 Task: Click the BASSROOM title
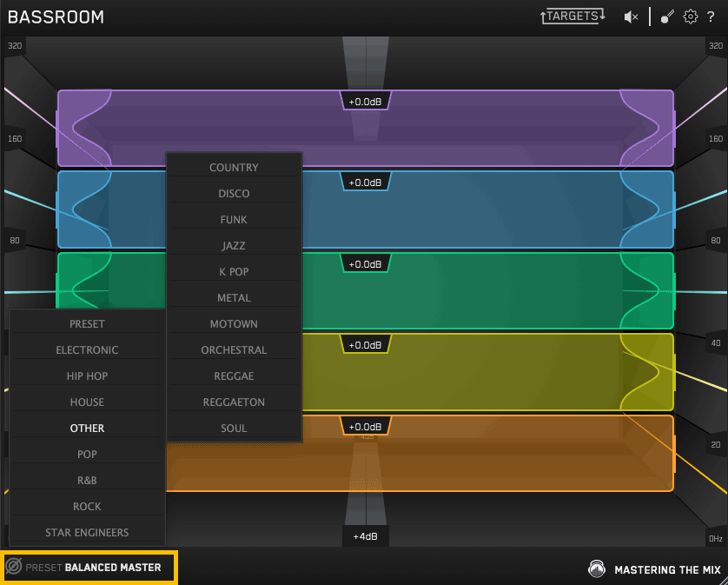click(x=56, y=17)
